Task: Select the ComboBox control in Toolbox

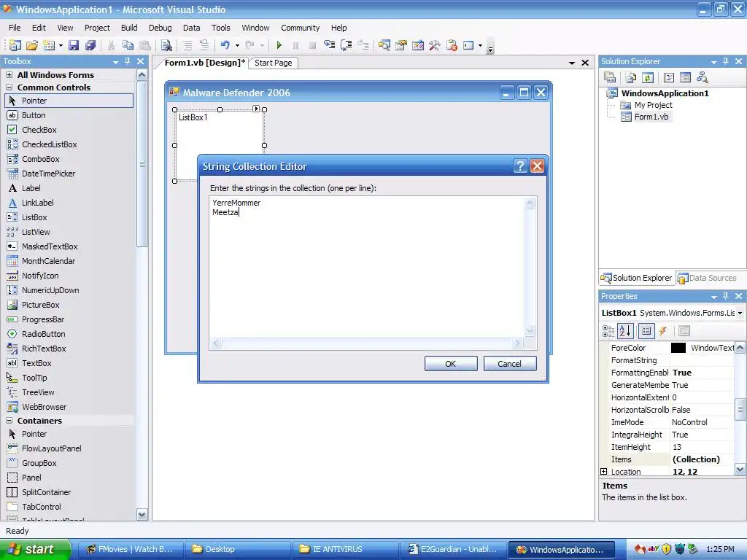Action: tap(41, 159)
